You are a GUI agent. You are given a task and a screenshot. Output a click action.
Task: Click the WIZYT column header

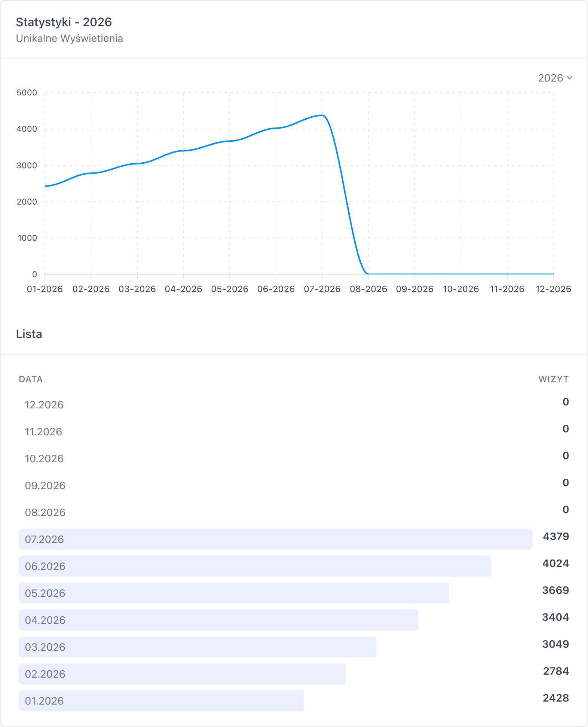[554, 379]
